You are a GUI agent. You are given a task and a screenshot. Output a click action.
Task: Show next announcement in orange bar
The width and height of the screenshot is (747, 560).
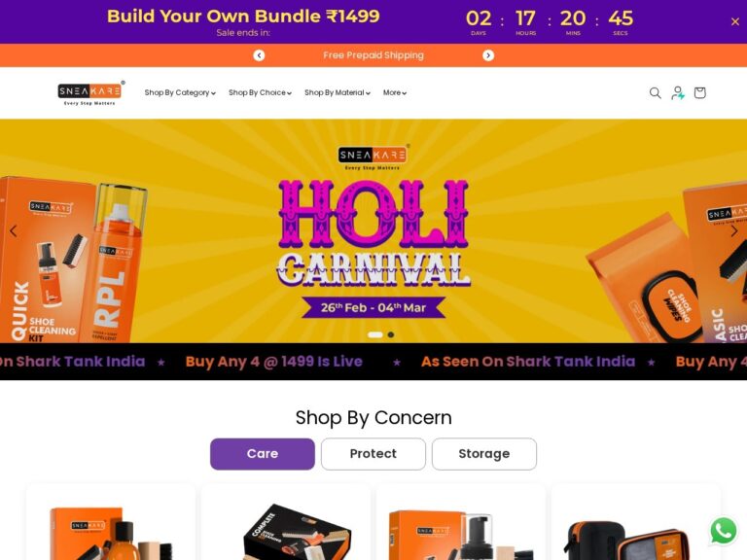coord(488,55)
